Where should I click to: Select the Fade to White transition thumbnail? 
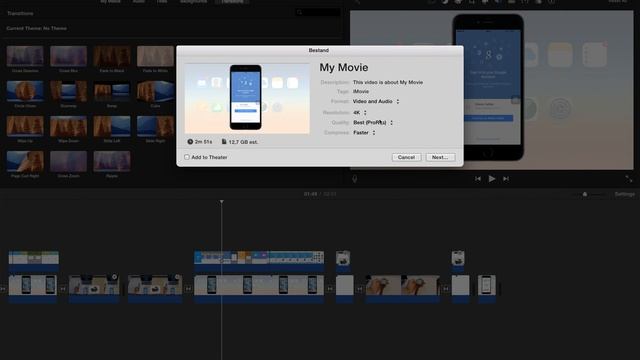156,56
